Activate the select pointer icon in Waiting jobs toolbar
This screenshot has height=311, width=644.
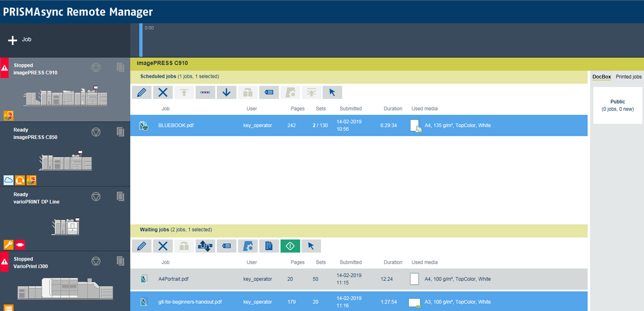311,246
